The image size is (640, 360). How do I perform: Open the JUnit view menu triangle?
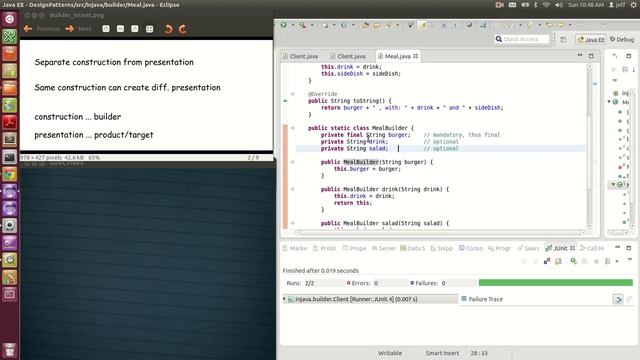click(x=630, y=260)
